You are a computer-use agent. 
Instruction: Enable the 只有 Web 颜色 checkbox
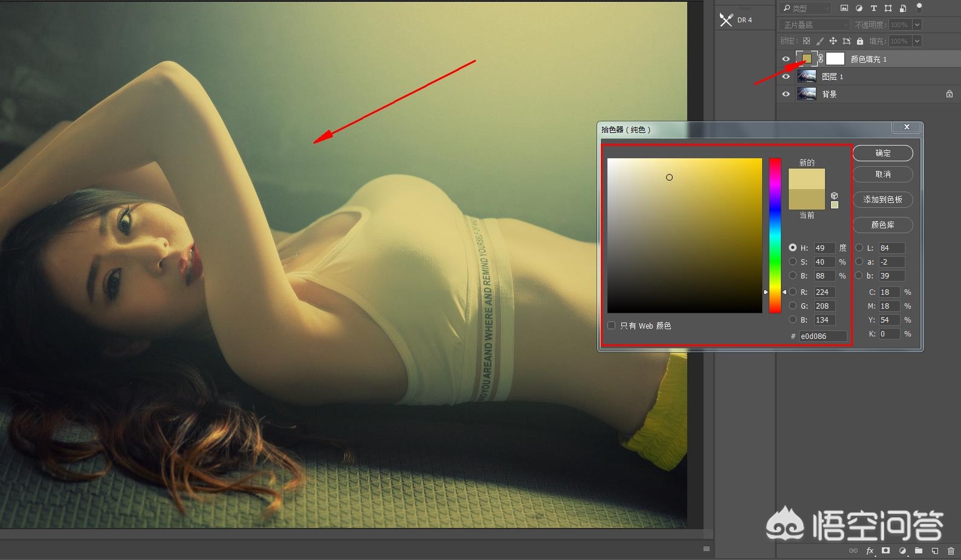click(x=612, y=326)
